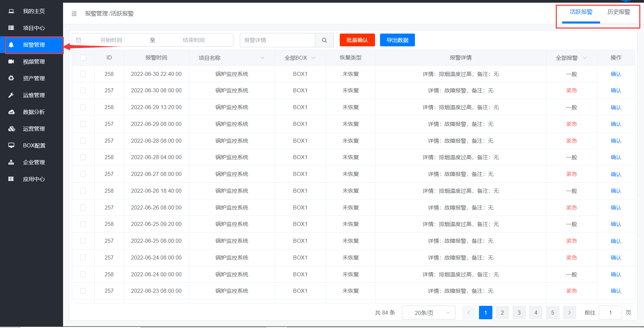644x328 pixels.
Task: Switch to the 历史报警 tab
Action: (619, 12)
